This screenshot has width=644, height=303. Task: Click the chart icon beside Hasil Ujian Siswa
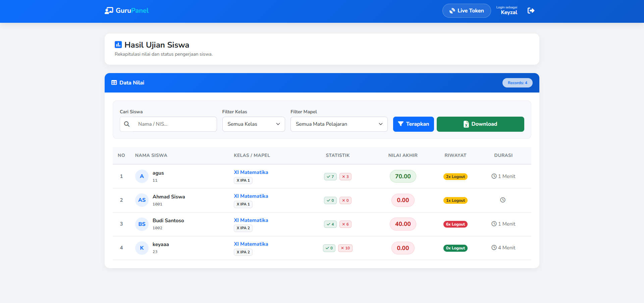118,45
